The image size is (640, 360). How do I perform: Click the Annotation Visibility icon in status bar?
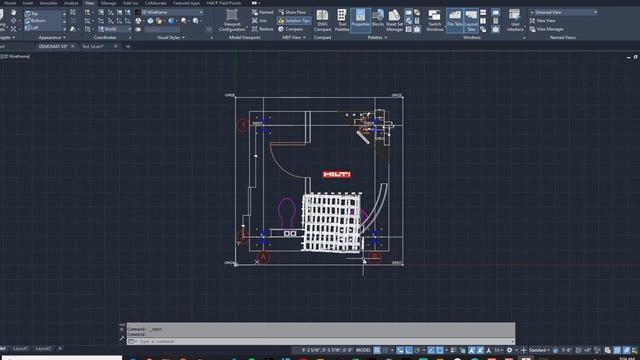pos(472,350)
